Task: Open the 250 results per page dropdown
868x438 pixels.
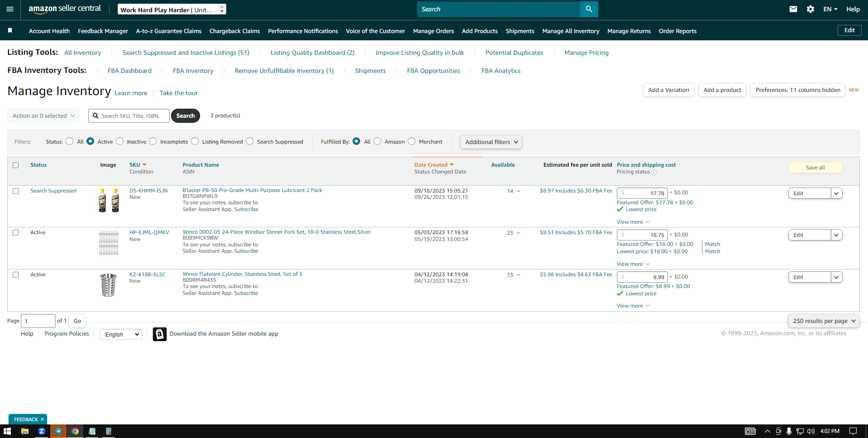Action: tap(824, 321)
